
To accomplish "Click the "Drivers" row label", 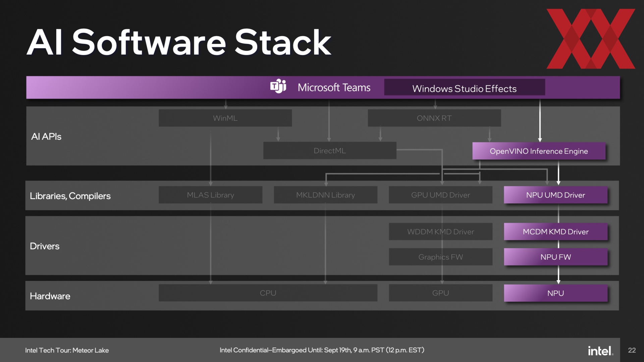I will tap(45, 246).
